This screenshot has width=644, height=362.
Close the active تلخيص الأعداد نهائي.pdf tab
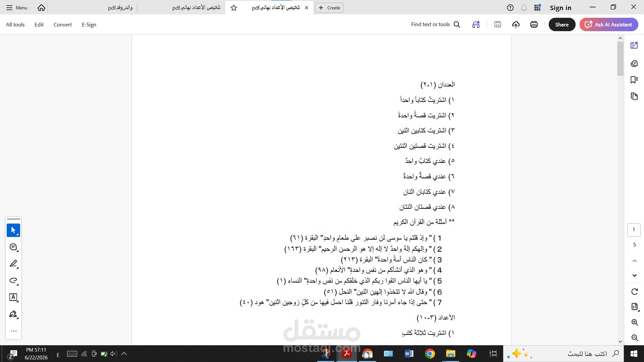tap(306, 8)
